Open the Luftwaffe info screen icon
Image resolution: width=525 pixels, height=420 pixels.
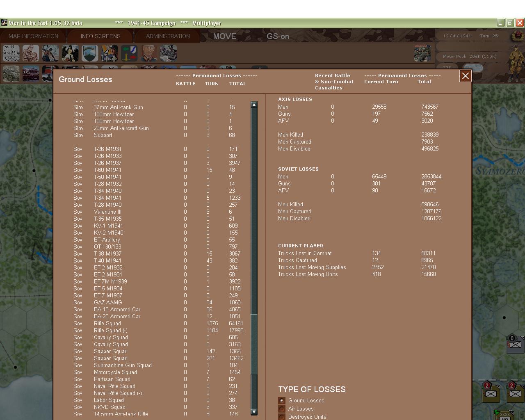coord(110,53)
